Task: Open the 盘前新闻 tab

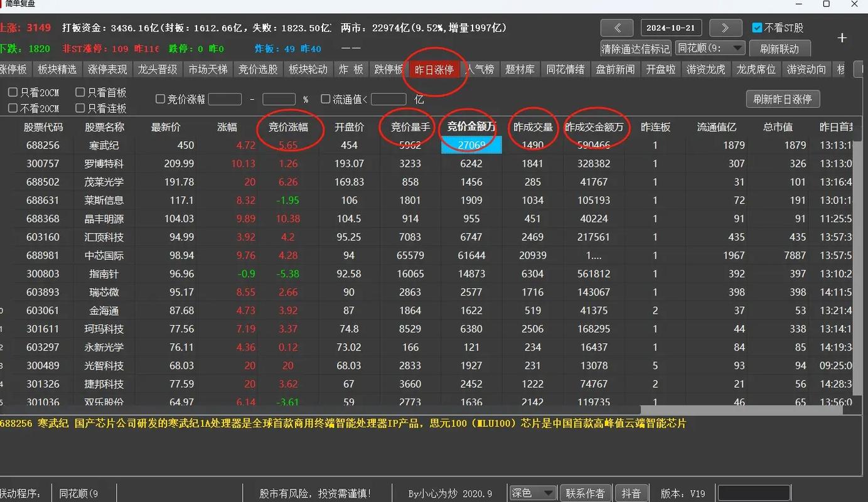Action: click(x=616, y=70)
